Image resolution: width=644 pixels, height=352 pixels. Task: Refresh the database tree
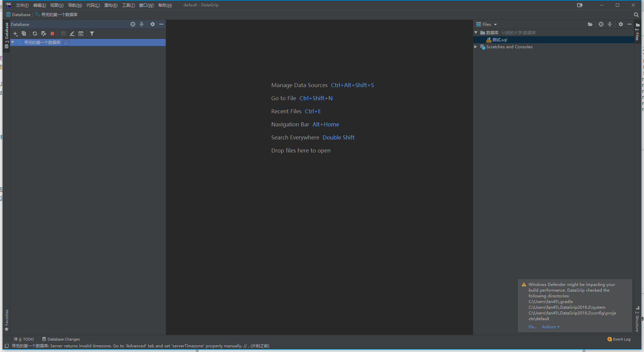(x=35, y=34)
